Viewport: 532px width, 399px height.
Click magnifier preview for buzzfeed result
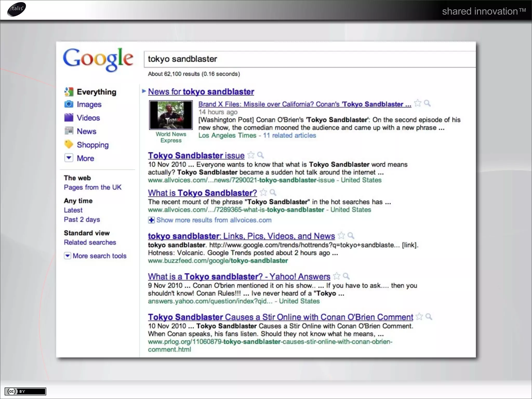coord(351,236)
